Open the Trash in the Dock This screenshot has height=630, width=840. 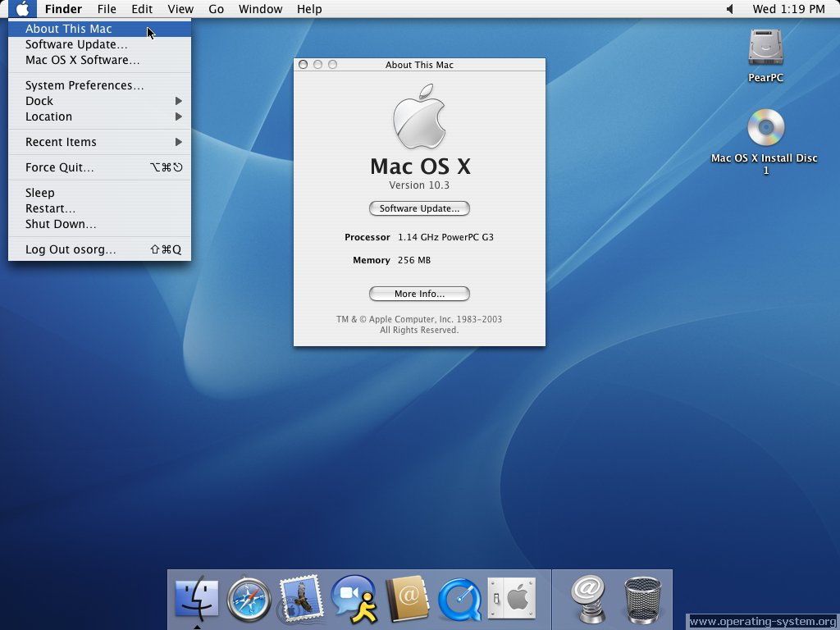pyautogui.click(x=642, y=599)
